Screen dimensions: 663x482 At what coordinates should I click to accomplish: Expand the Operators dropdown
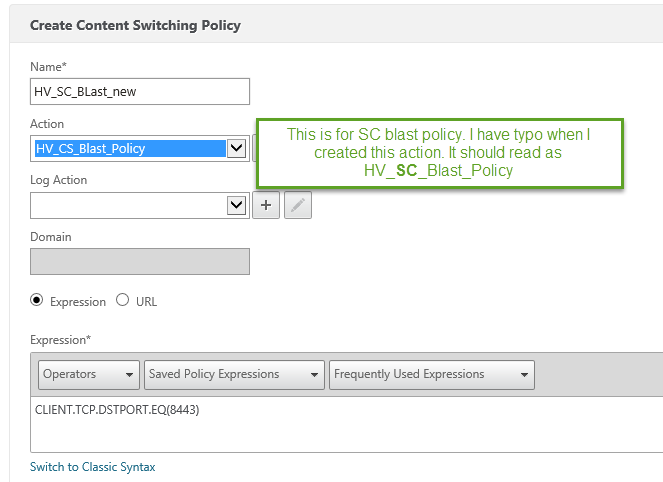coord(89,374)
